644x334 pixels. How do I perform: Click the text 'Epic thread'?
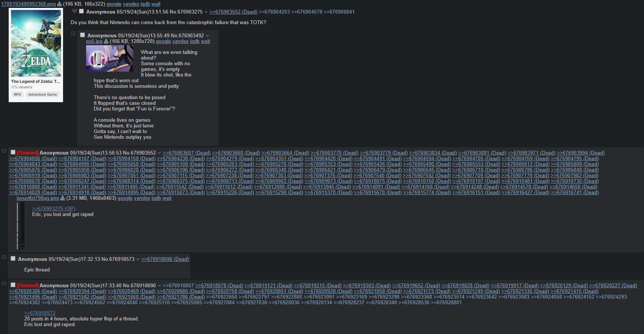pyautogui.click(x=37, y=270)
